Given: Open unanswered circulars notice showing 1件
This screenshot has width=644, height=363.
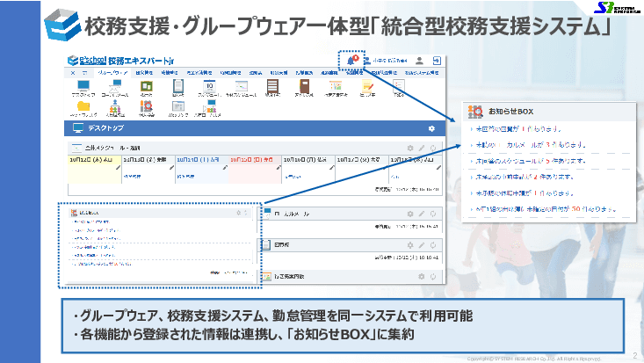Looking at the screenshot, I should (x=518, y=129).
